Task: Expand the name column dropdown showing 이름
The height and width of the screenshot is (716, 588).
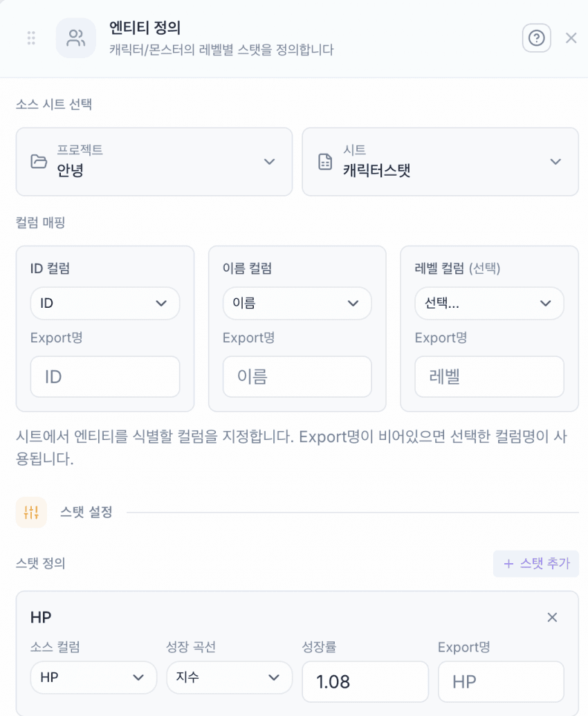Action: click(x=297, y=303)
